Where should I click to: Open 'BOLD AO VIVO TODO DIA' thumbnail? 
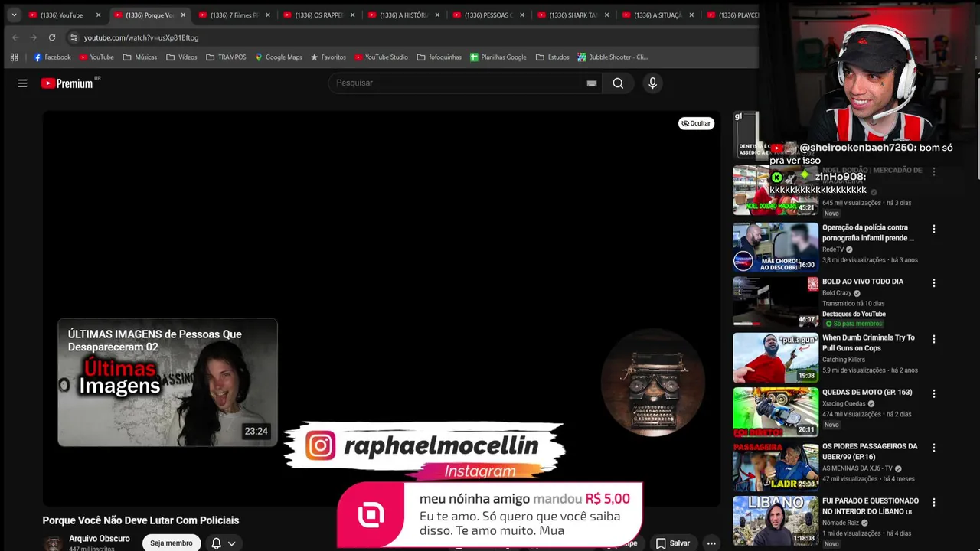pyautogui.click(x=776, y=302)
